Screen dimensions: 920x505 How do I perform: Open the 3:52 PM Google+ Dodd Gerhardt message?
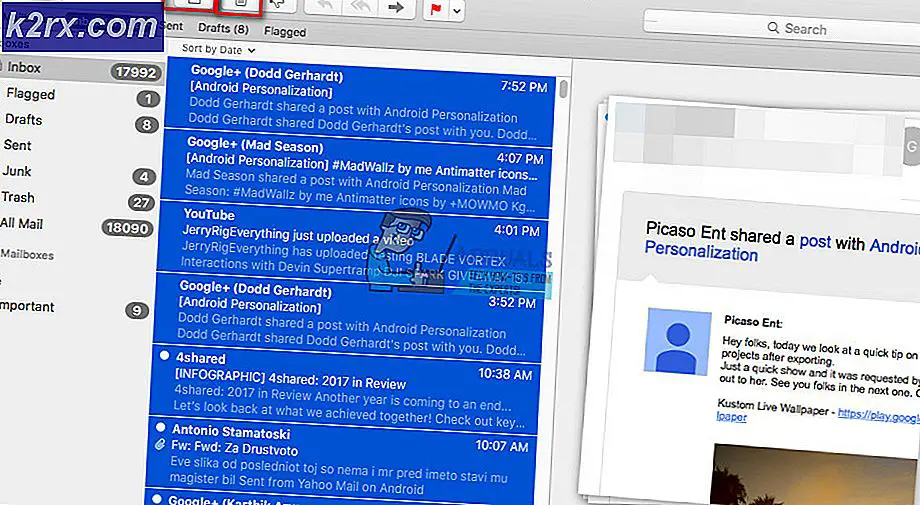(347, 317)
